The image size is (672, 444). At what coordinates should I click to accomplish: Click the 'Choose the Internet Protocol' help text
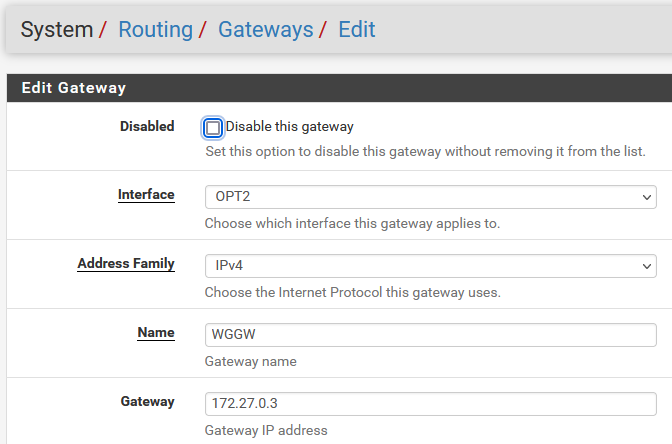pyautogui.click(x=352, y=293)
